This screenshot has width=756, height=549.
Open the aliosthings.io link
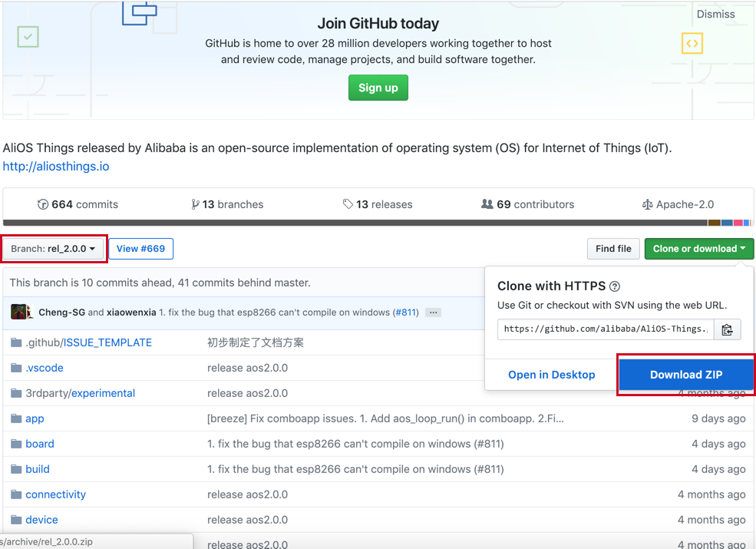tap(56, 167)
